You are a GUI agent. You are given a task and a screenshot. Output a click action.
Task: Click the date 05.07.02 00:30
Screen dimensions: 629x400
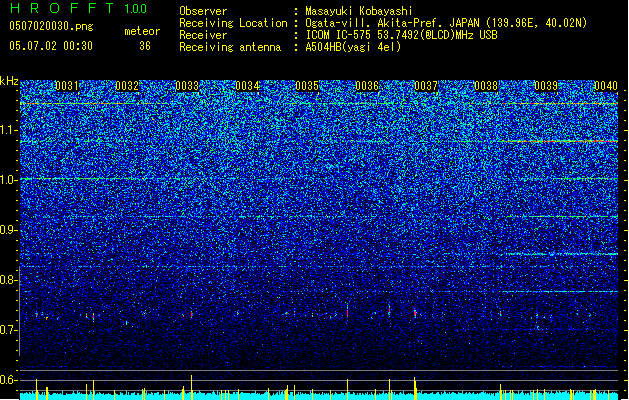(x=51, y=46)
